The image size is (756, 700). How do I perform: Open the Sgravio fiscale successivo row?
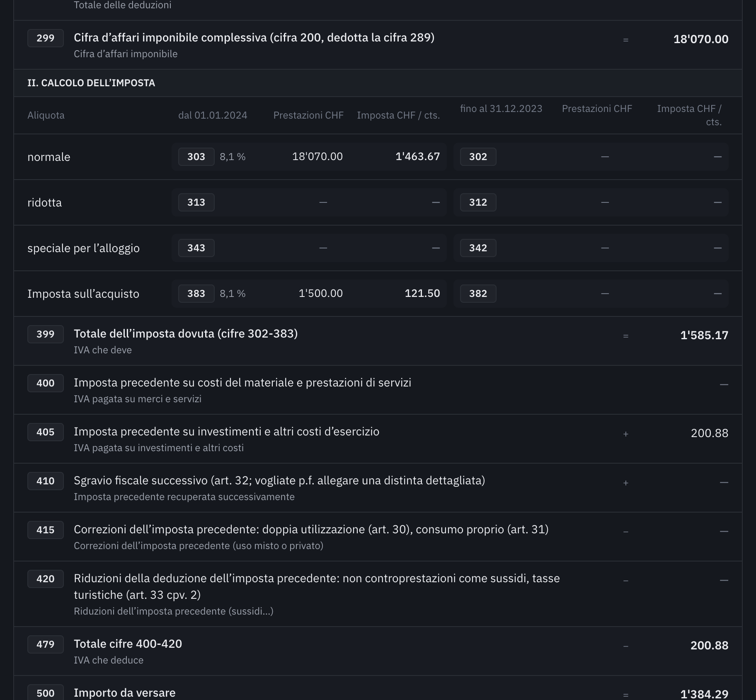378,488
